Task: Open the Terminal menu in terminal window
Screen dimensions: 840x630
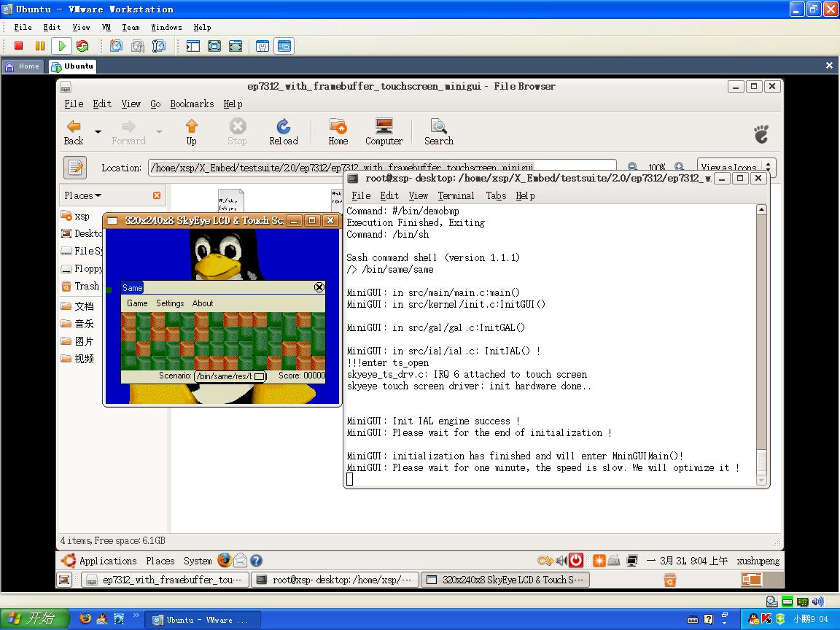Action: 456,196
